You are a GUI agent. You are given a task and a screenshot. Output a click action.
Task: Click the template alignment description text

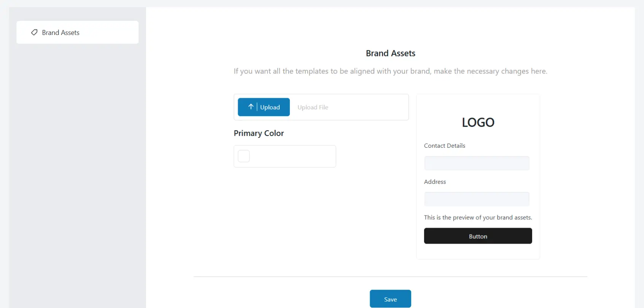coord(390,71)
